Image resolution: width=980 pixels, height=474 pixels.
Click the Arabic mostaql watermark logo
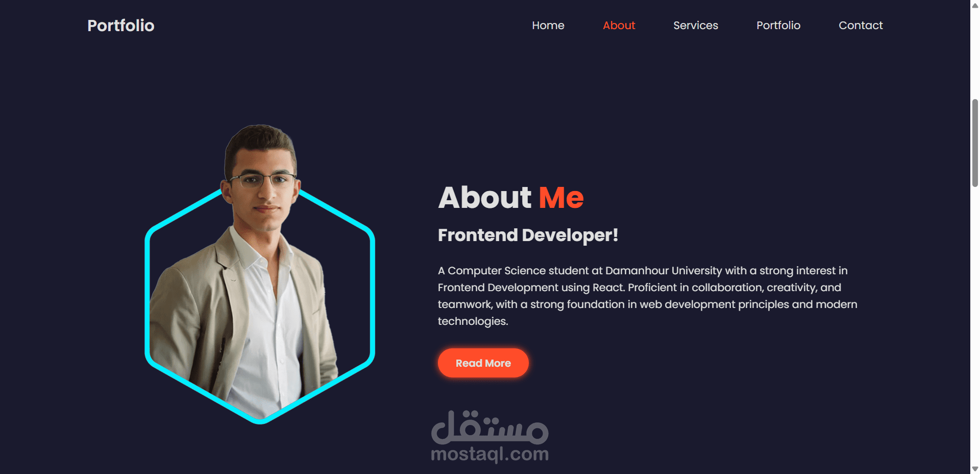coord(489,427)
